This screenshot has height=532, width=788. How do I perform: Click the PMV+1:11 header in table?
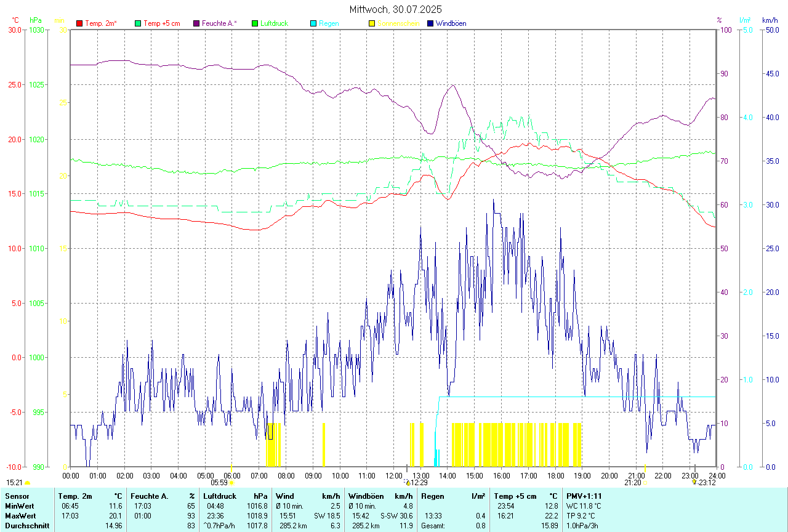tap(584, 496)
